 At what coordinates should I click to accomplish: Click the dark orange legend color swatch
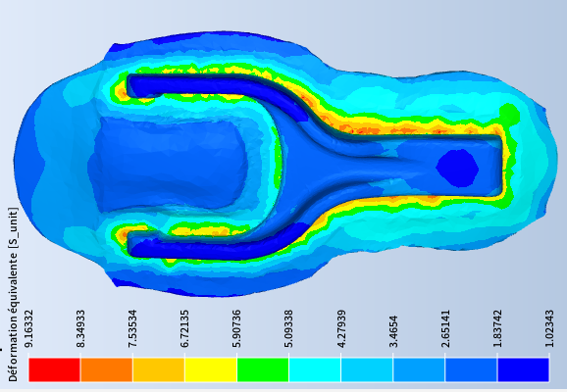[107, 369]
